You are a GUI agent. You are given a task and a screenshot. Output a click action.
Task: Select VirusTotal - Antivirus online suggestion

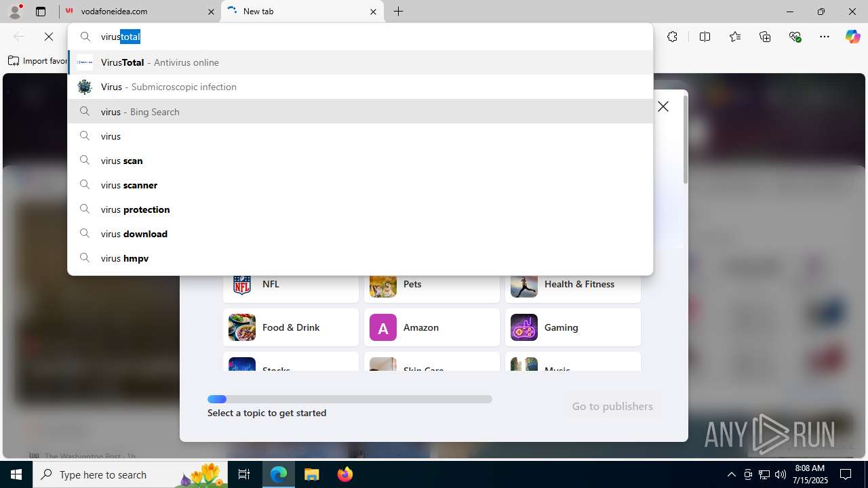click(x=360, y=62)
